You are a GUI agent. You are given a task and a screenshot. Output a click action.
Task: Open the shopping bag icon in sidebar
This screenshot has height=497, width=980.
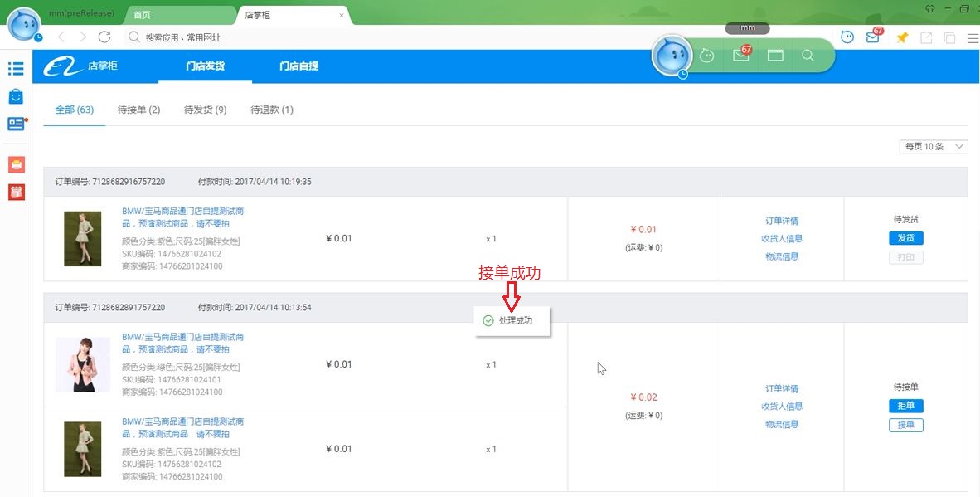(16, 96)
